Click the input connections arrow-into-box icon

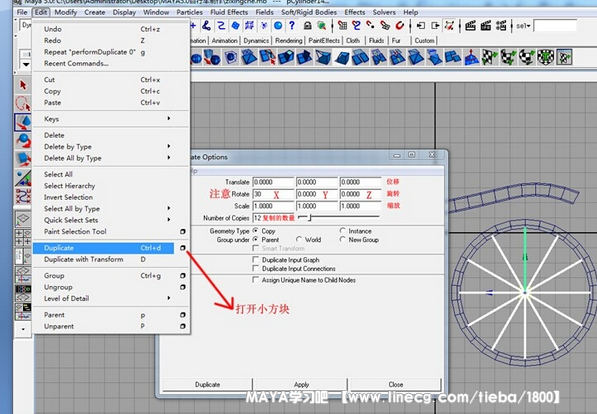tap(421, 26)
